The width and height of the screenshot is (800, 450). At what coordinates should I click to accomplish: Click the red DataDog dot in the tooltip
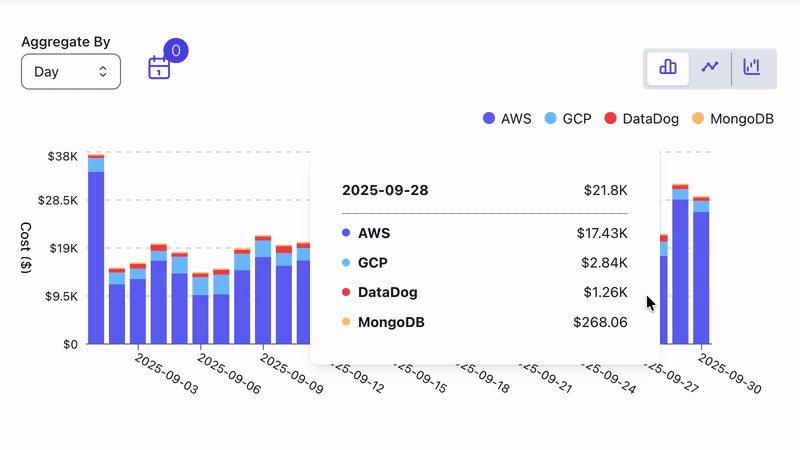point(346,293)
